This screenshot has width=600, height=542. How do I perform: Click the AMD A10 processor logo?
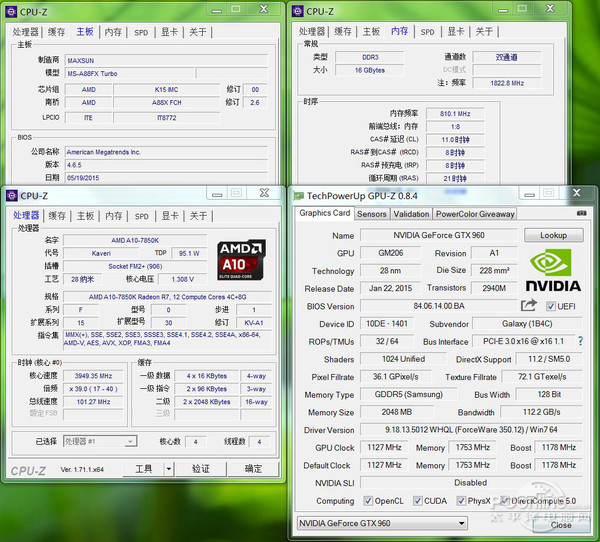point(241,260)
